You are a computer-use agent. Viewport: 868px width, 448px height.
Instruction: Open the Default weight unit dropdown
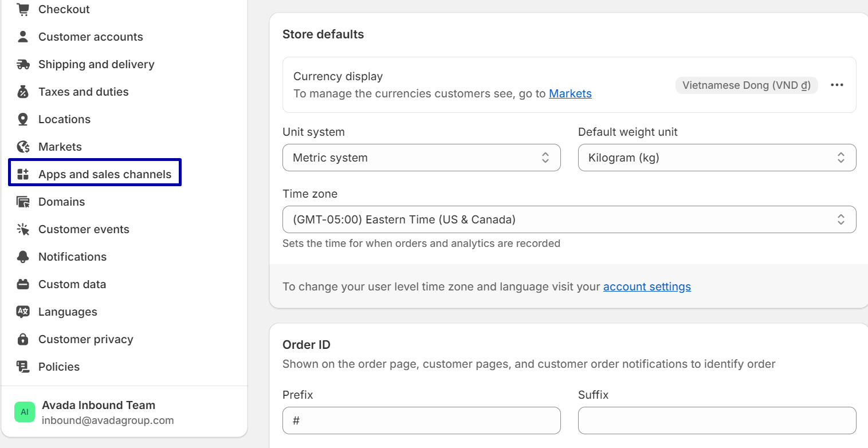(717, 158)
